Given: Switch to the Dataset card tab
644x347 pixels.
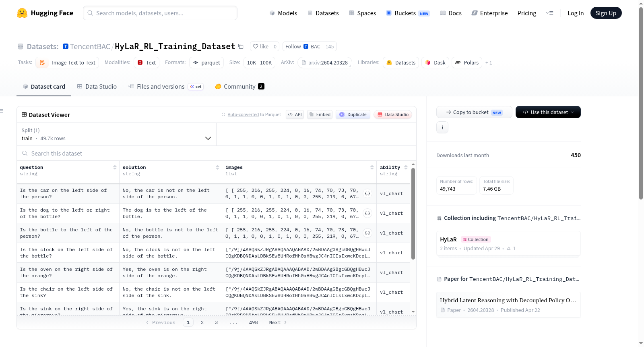Looking at the screenshot, I should click(44, 86).
